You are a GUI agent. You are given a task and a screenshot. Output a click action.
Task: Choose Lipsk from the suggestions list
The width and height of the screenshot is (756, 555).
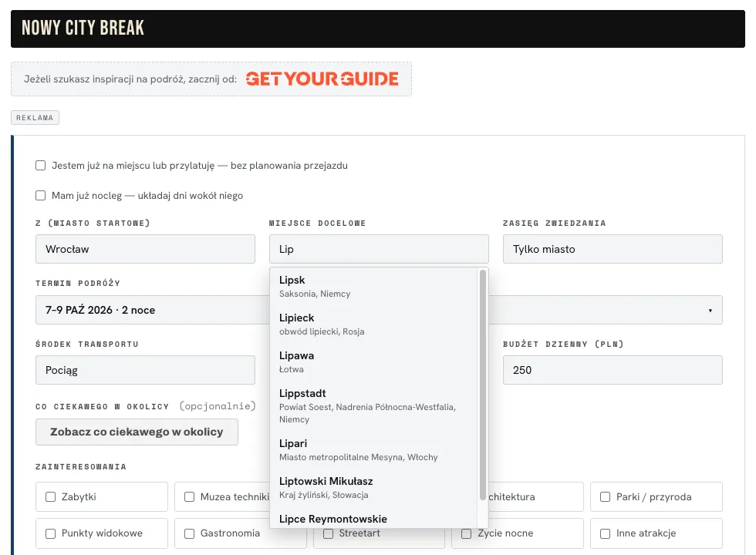click(x=373, y=287)
